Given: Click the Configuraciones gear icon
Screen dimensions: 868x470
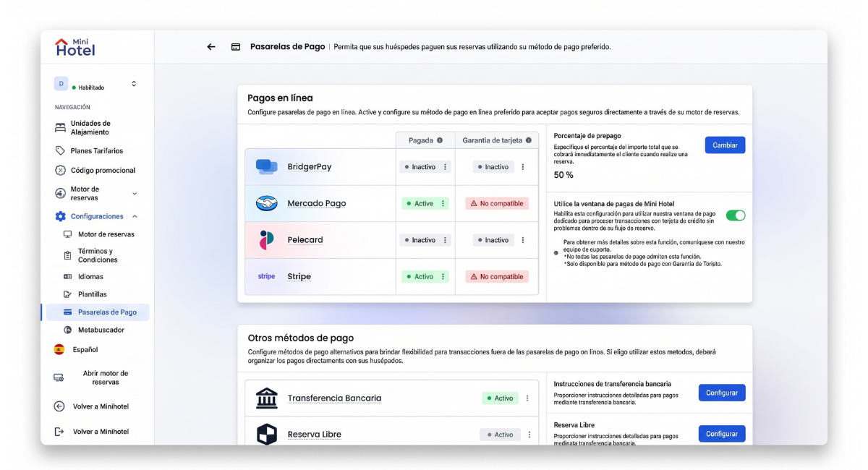Looking at the screenshot, I should coord(60,216).
